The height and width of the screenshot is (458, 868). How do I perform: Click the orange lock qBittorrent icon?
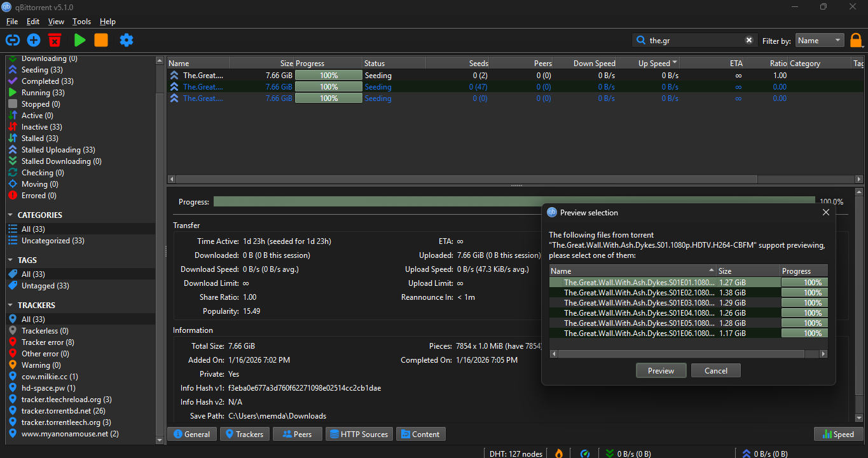(857, 41)
